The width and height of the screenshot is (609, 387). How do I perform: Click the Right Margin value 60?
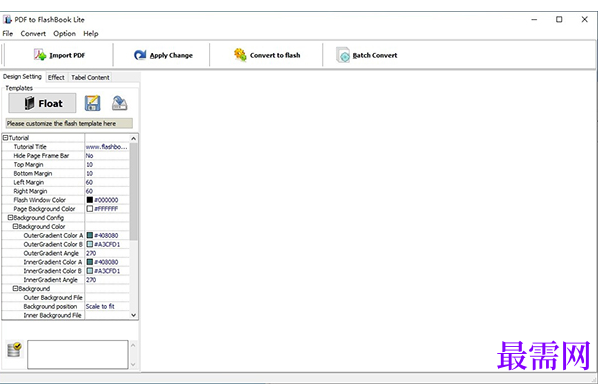107,191
